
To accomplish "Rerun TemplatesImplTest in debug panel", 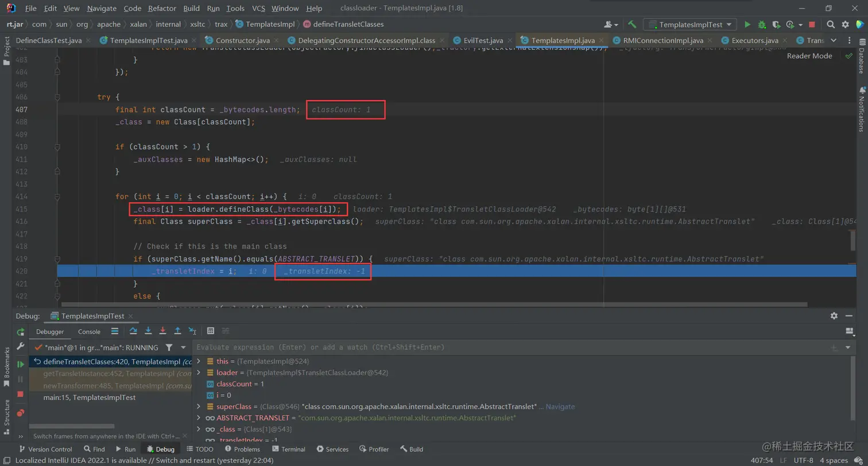I will tap(21, 332).
